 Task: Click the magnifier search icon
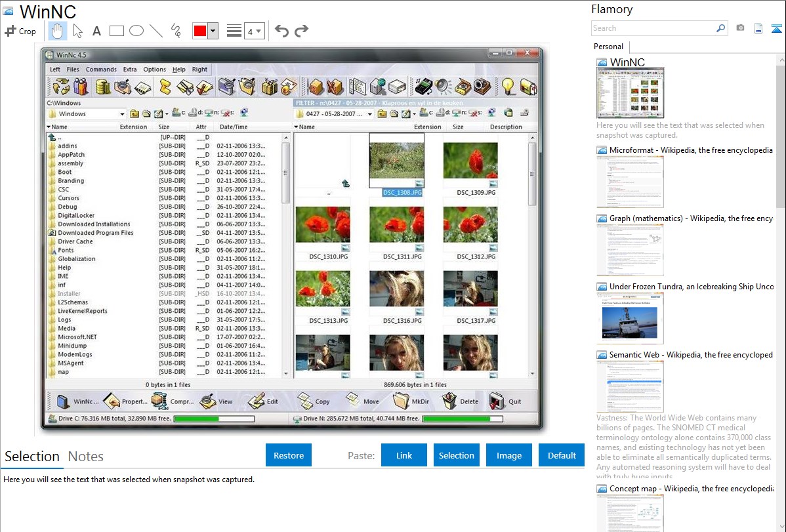[x=720, y=28]
